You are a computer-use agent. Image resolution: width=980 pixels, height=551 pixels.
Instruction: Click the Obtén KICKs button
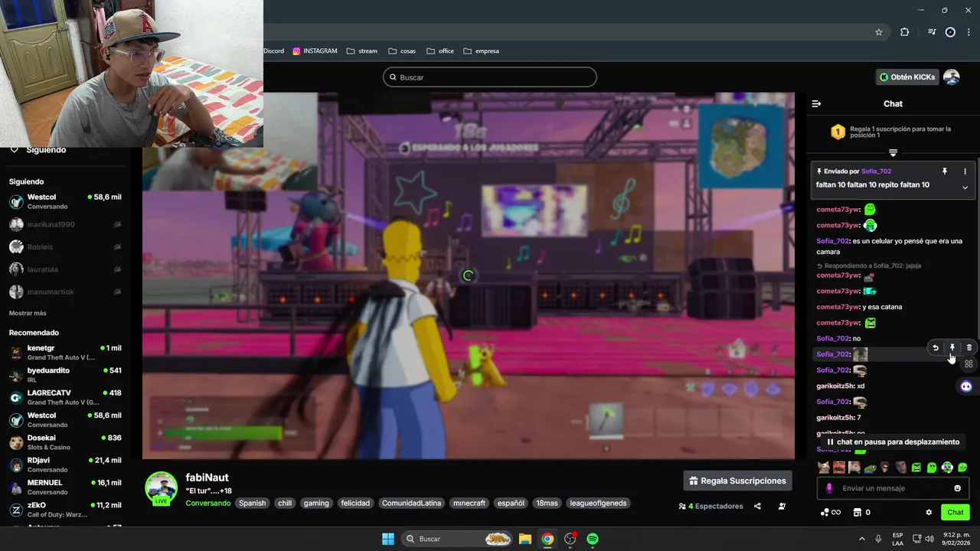[x=907, y=77]
